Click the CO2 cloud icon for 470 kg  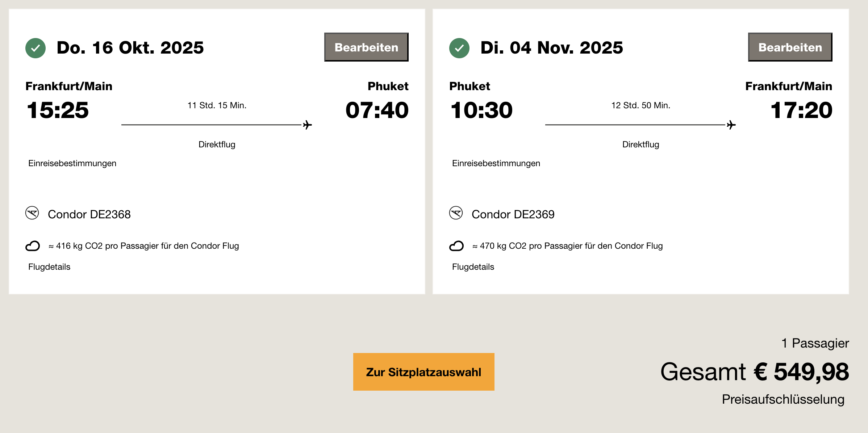456,246
